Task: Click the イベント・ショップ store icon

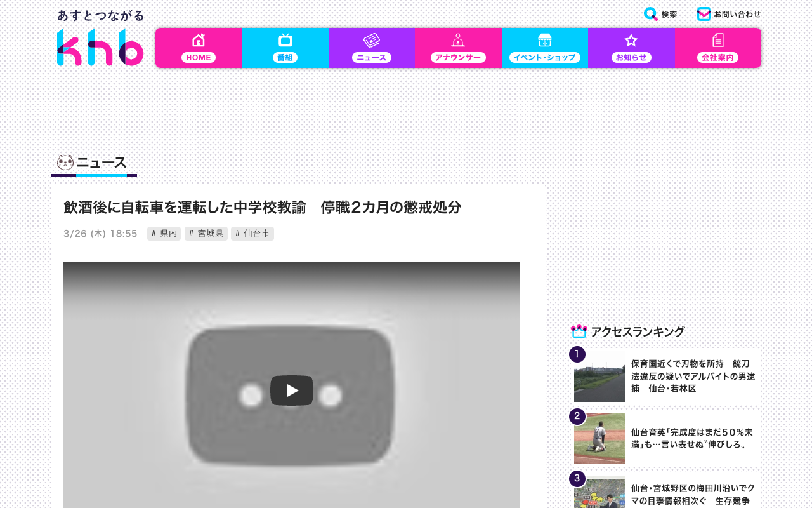Action: [545, 40]
